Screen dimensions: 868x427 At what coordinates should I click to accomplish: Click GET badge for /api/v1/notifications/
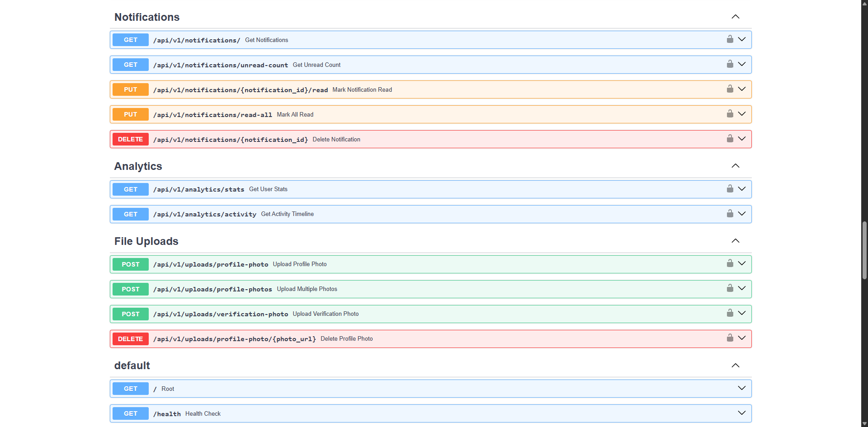(x=131, y=40)
